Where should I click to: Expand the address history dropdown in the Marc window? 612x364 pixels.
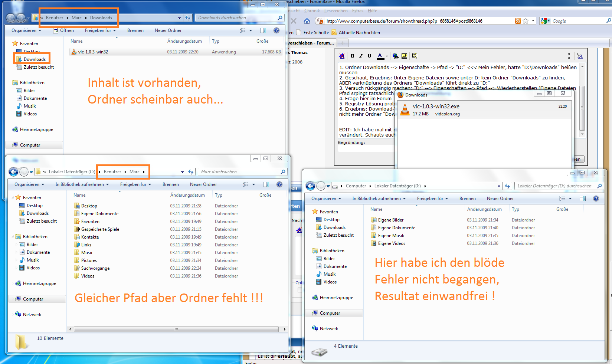182,172
